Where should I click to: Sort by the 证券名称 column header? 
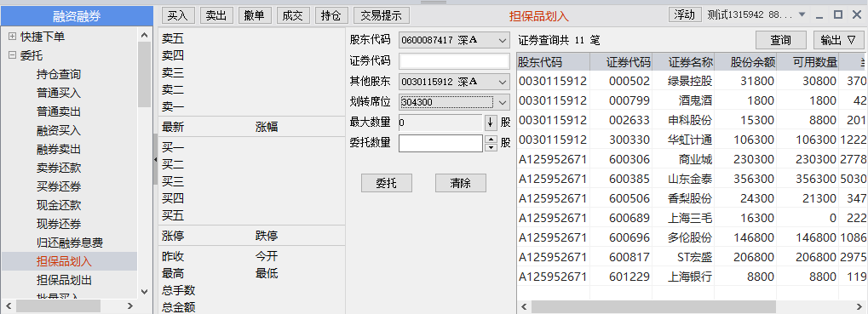[x=683, y=62]
